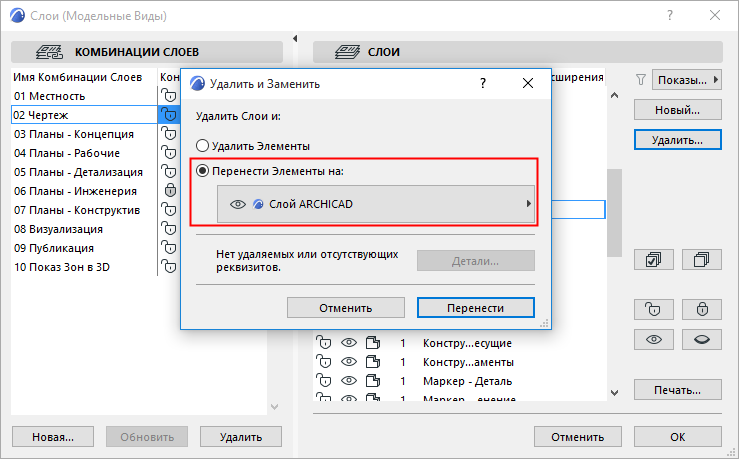The image size is (739, 459).
Task: Select '01 Местность' layer combination
Action: tap(50, 96)
